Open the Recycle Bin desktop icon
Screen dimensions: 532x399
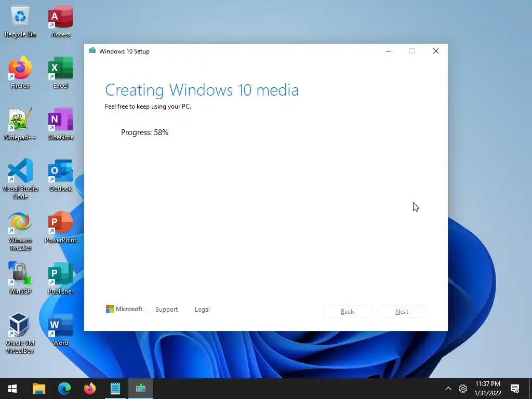point(20,22)
